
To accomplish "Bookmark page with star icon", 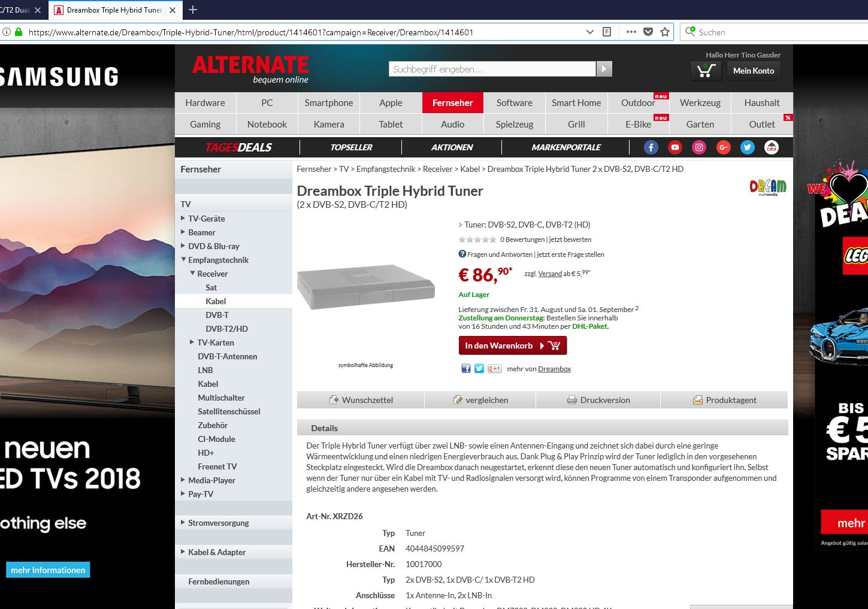I will click(665, 32).
